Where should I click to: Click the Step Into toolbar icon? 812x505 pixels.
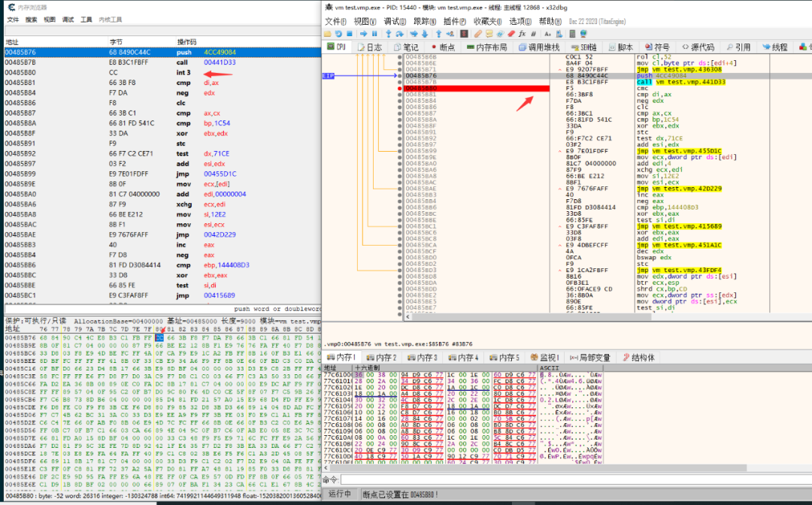389,34
